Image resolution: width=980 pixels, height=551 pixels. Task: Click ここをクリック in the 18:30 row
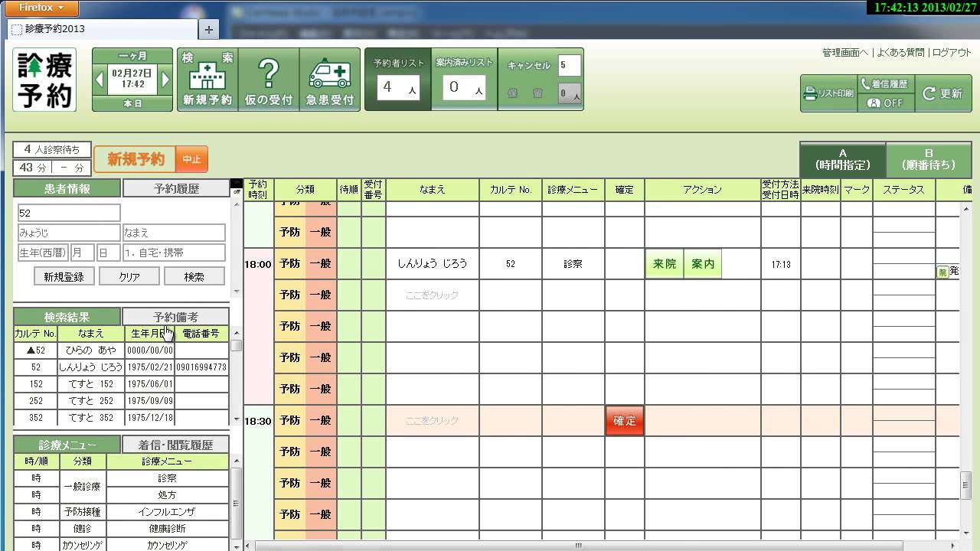click(x=433, y=421)
